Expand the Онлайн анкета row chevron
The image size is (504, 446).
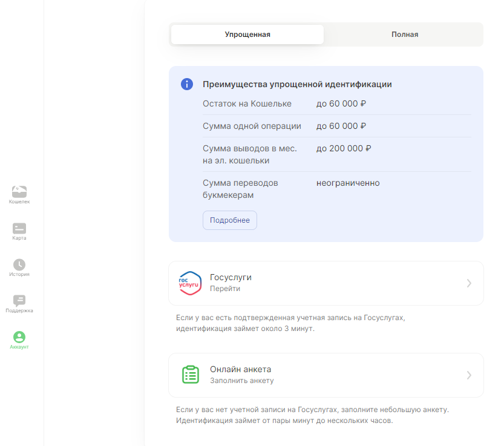coord(469,375)
